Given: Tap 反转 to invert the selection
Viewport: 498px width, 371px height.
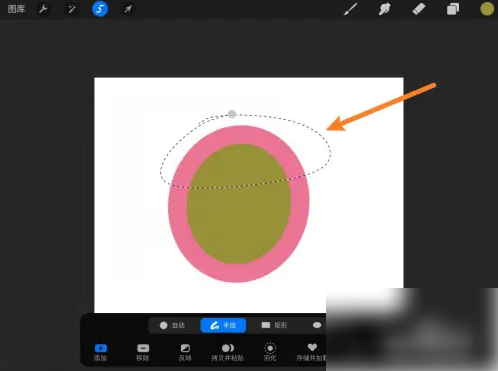Looking at the screenshot, I should (185, 353).
